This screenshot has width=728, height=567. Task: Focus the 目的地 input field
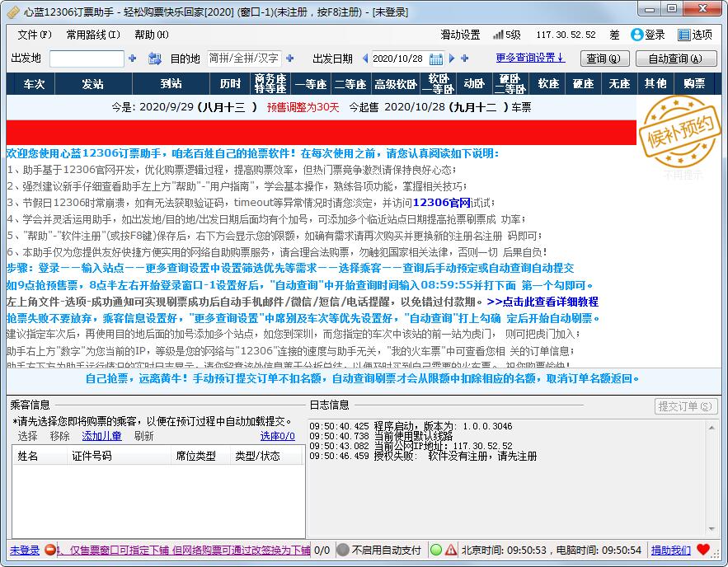coord(244,59)
